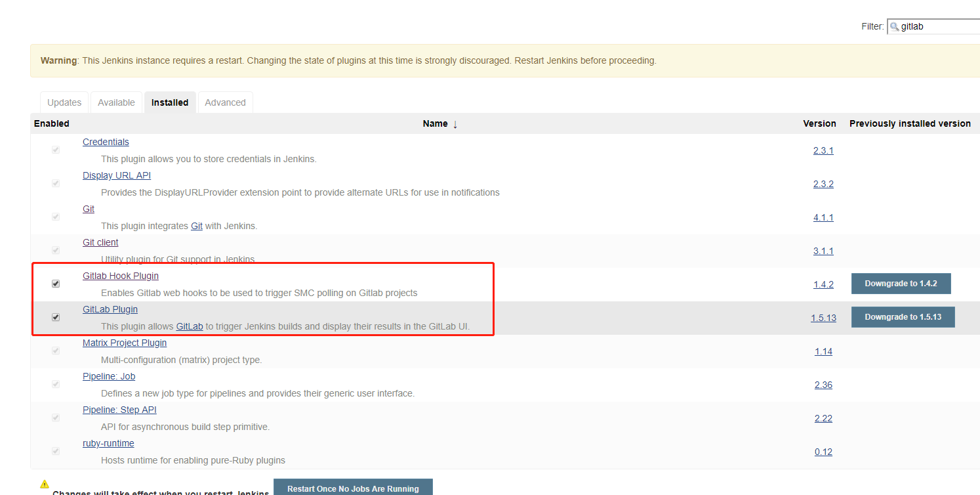Image resolution: width=980 pixels, height=495 pixels.
Task: Open the Gitlab Hook Plugin link
Action: [x=121, y=276]
